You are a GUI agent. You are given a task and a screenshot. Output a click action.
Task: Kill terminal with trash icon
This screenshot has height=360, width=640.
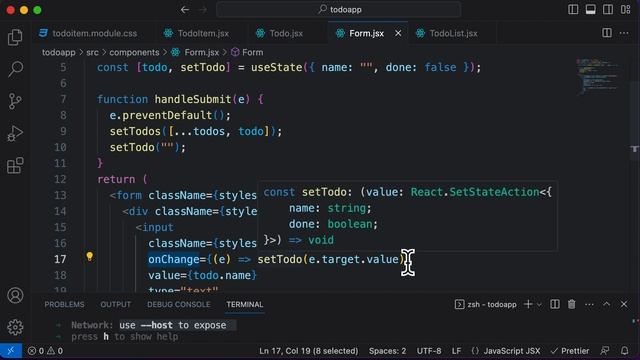click(x=571, y=304)
